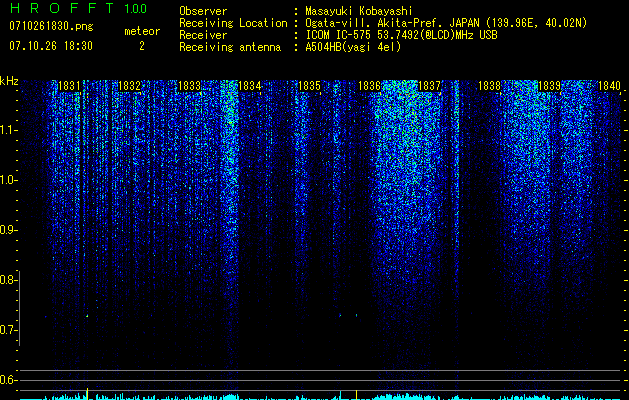This screenshot has height=400, width=629.
Task: Click the Receiving antenna label
Action: (x=230, y=47)
